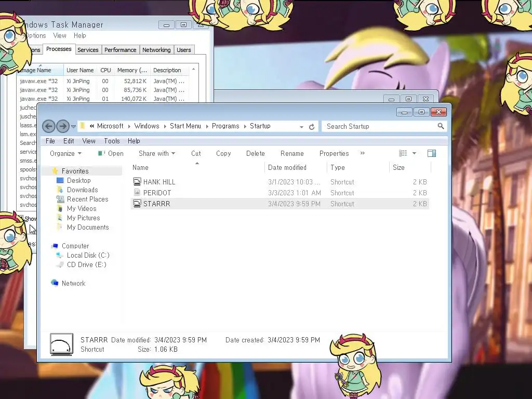Open the view options dropdown arrow
The image size is (532, 399).
tap(414, 153)
